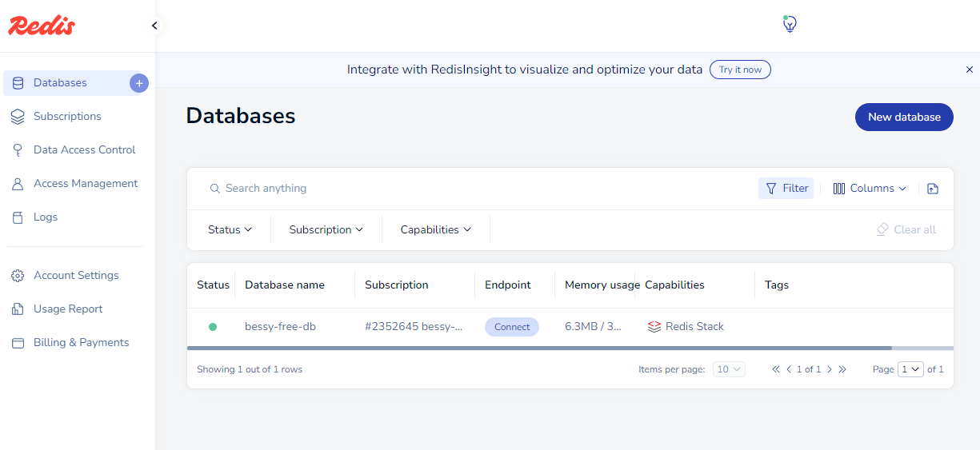
Task: Open the bessy-free-db database
Action: click(x=280, y=326)
